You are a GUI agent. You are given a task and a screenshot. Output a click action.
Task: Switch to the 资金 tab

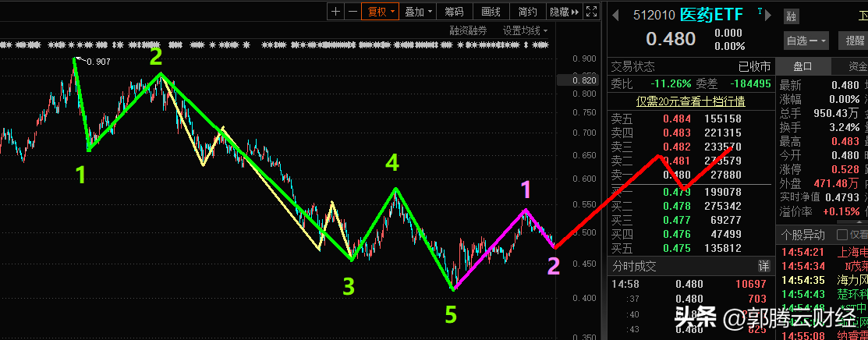tap(855, 66)
